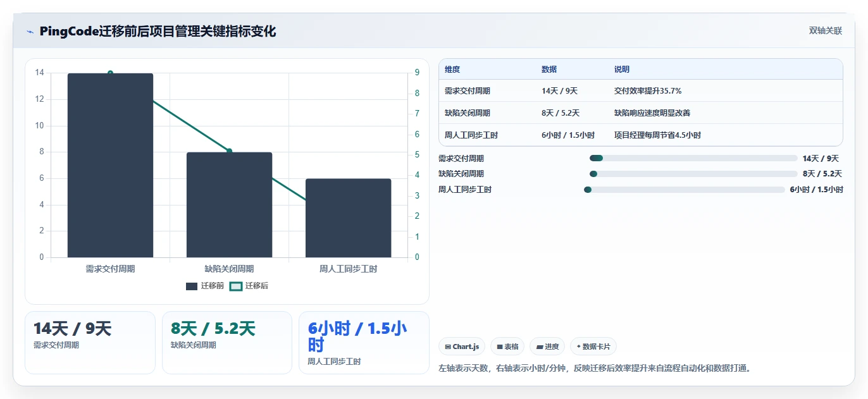The width and height of the screenshot is (868, 399).
Task: Click the 缺陷关闭周期 x-axis label
Action: [229, 269]
